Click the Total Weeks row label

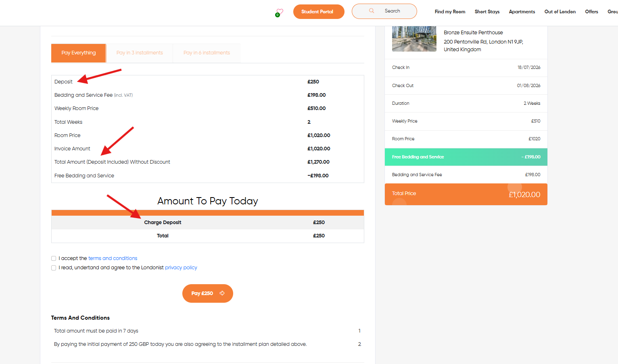[68, 122]
